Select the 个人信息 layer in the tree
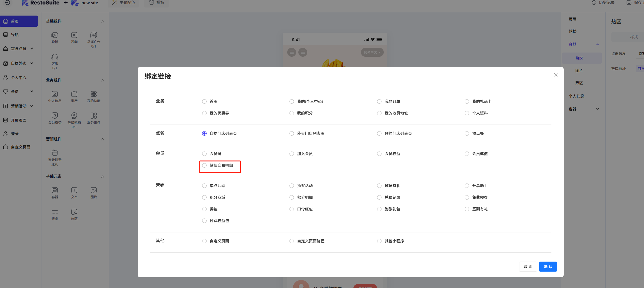Screen dimensions: 644x288 pyautogui.click(x=576, y=96)
